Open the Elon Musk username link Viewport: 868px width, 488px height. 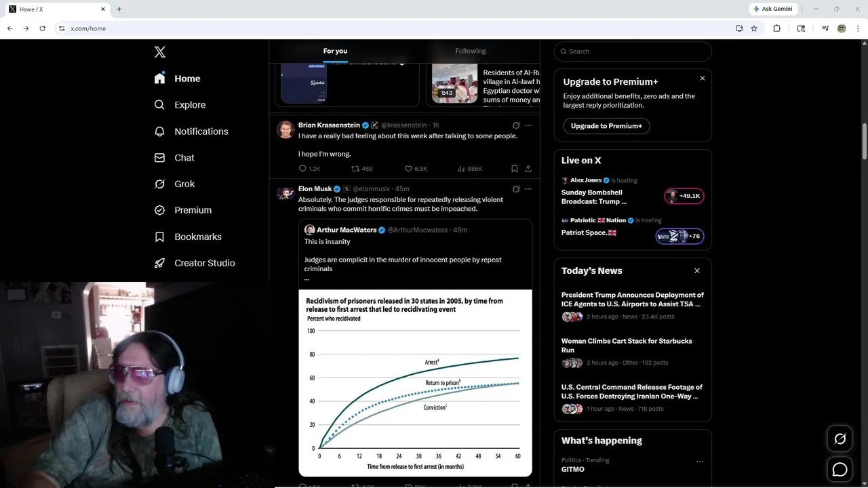pos(371,189)
